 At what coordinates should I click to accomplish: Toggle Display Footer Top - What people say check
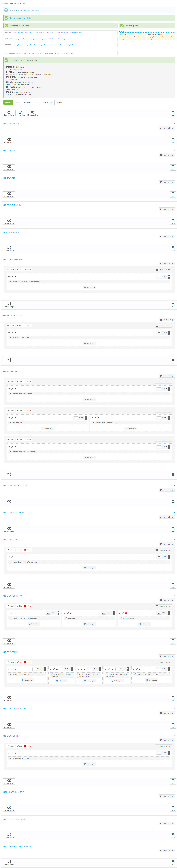coord(11,618)
